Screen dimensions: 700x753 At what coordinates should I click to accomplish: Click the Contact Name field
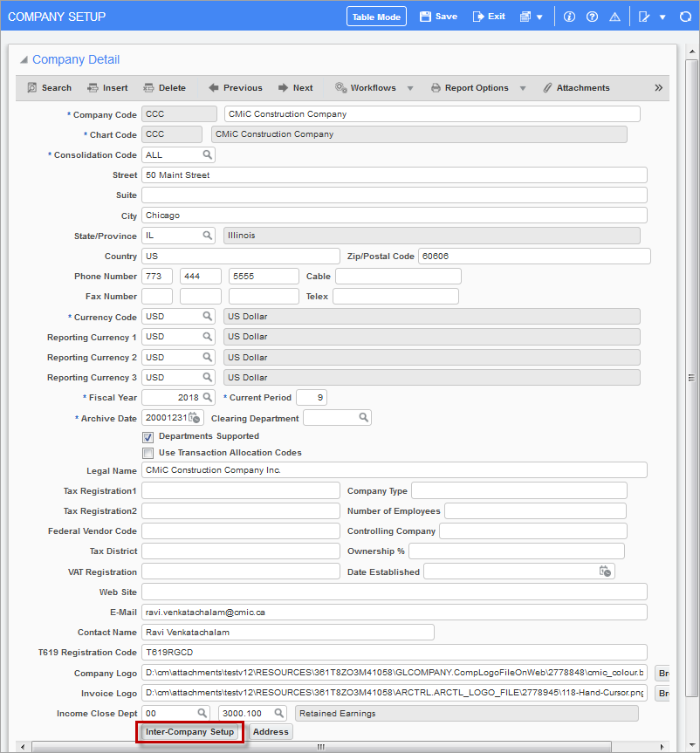point(288,632)
